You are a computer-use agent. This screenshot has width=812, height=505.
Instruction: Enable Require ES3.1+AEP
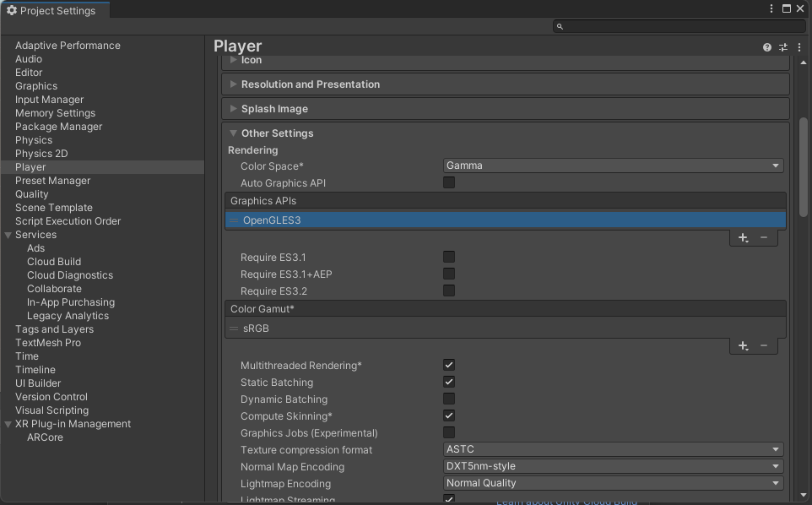pos(449,274)
